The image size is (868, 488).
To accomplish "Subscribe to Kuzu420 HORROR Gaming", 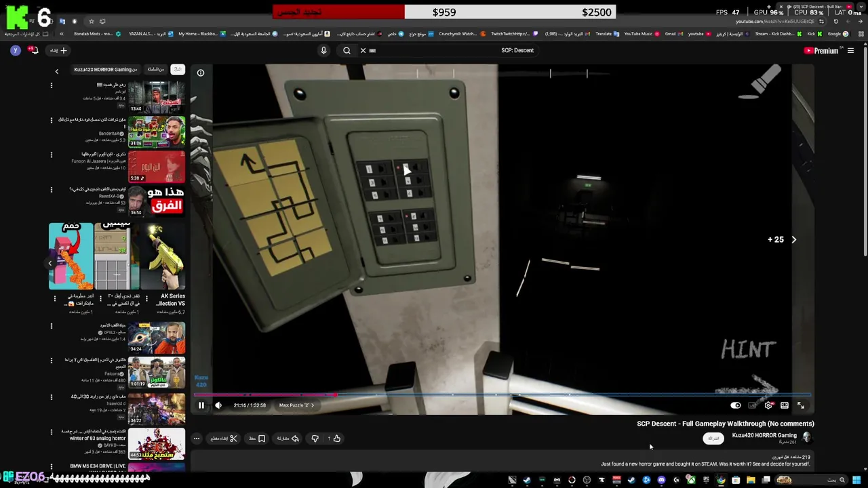I will coord(713,439).
